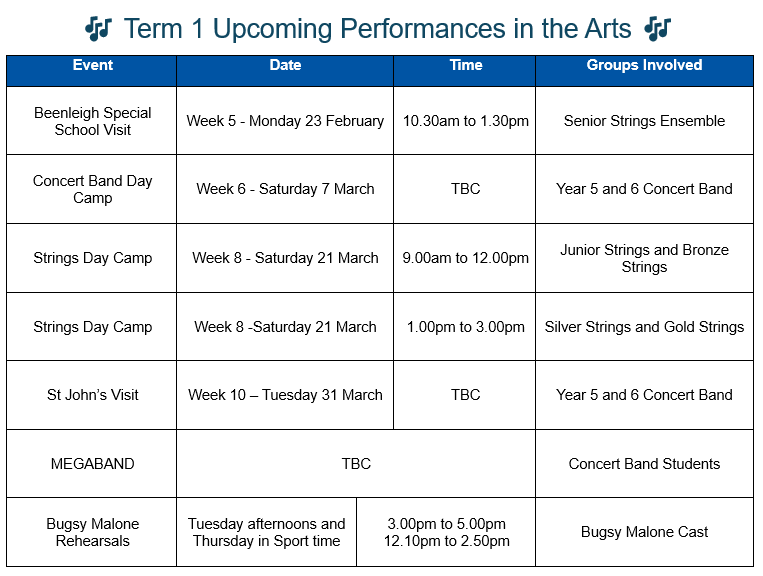Click the Term 1 Upcoming Performances title text
Image resolution: width=763 pixels, height=576 pixels.
pyautogui.click(x=377, y=29)
